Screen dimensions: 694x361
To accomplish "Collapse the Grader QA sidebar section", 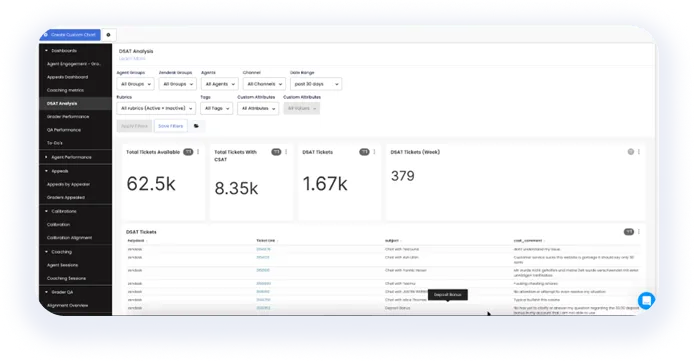I will click(x=59, y=292).
